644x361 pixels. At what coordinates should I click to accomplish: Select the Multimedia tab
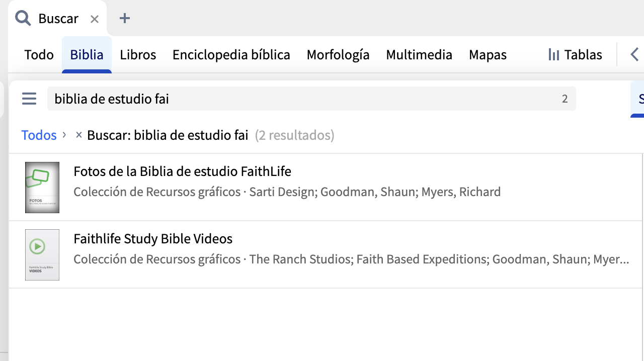pyautogui.click(x=419, y=55)
